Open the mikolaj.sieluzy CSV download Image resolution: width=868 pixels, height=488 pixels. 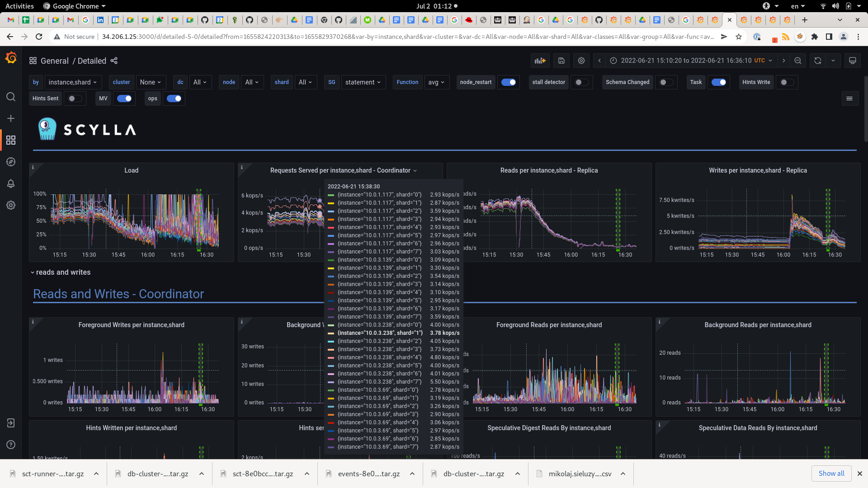coord(580,474)
